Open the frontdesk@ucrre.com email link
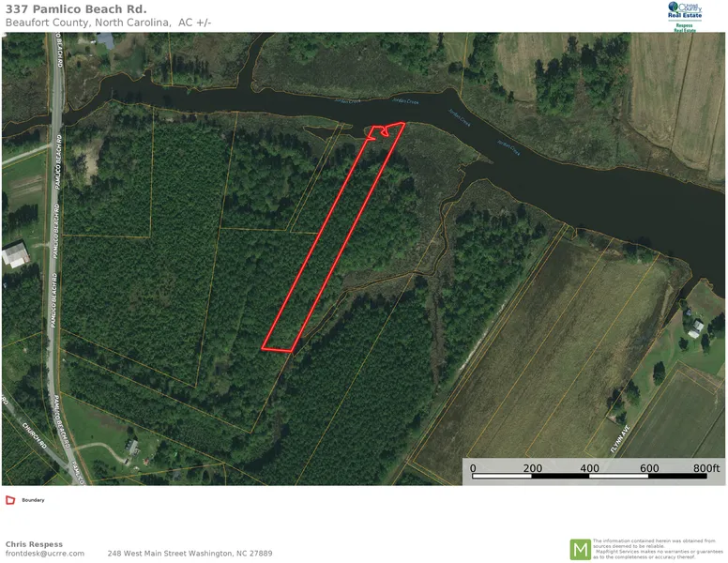 [45, 554]
